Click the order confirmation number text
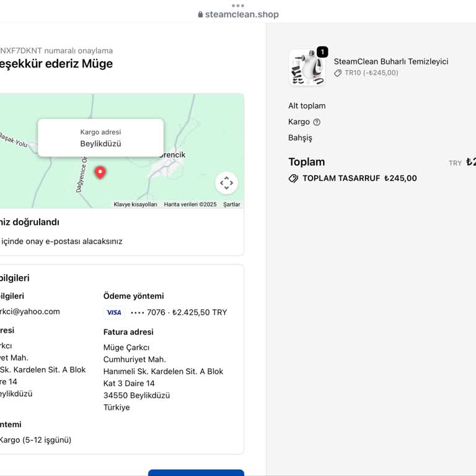476x476 pixels. coord(56,51)
